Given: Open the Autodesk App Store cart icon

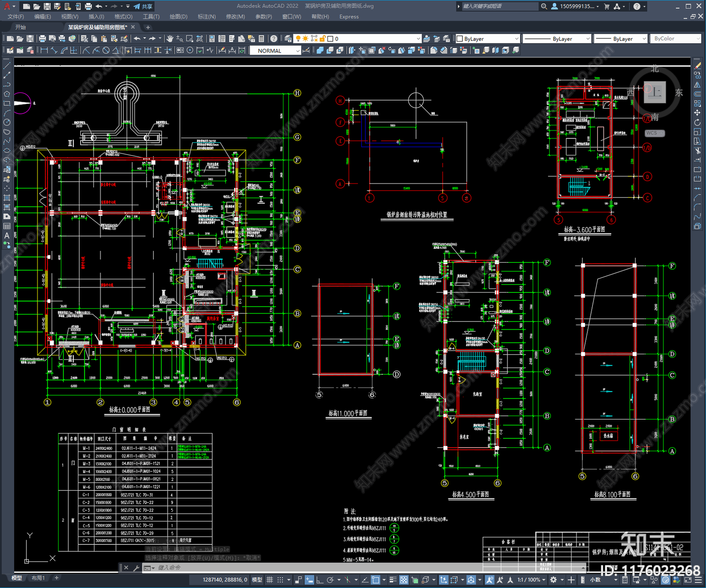Looking at the screenshot, I should (x=607, y=6).
